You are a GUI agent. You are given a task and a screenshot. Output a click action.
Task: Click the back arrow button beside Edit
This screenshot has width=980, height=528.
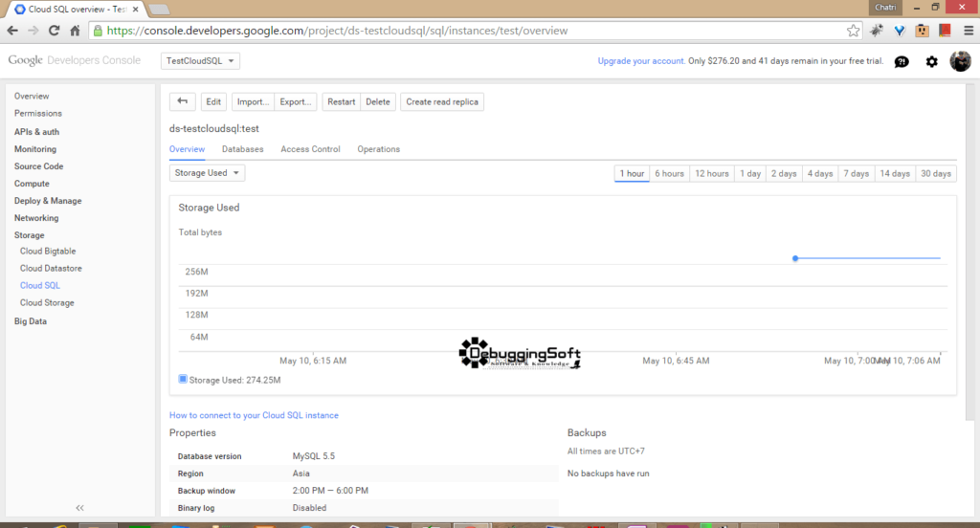183,101
